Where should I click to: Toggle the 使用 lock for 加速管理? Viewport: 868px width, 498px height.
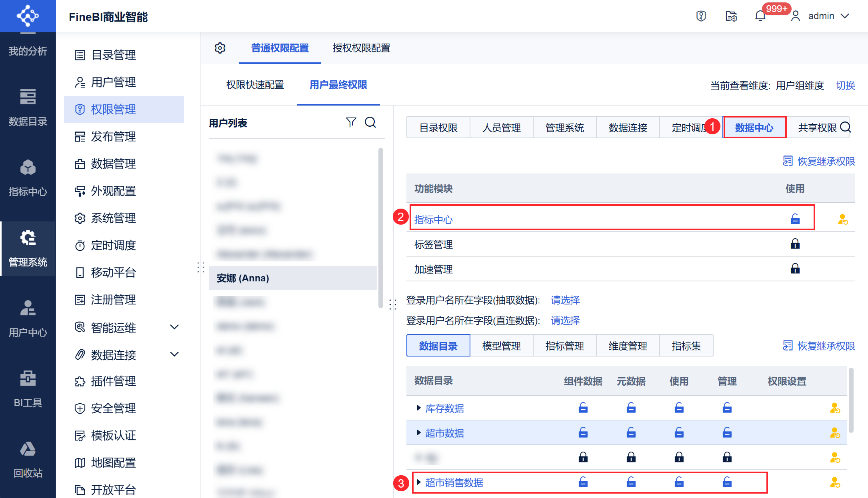(x=795, y=269)
